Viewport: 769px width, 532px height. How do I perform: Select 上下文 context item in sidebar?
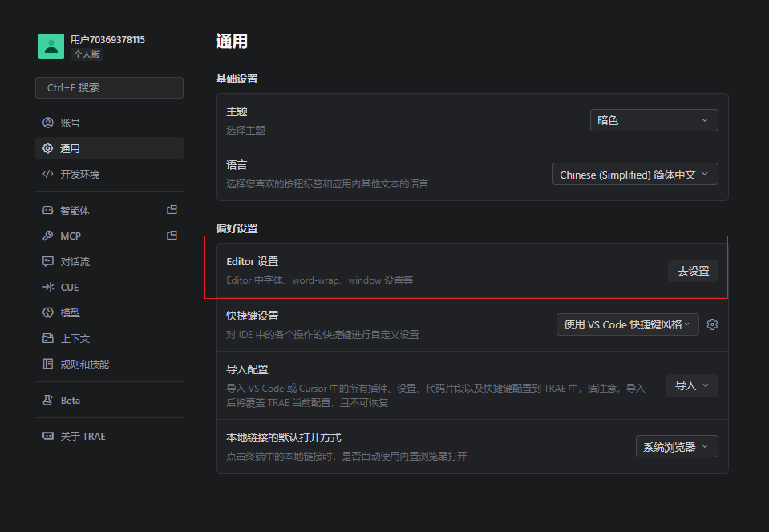(75, 338)
